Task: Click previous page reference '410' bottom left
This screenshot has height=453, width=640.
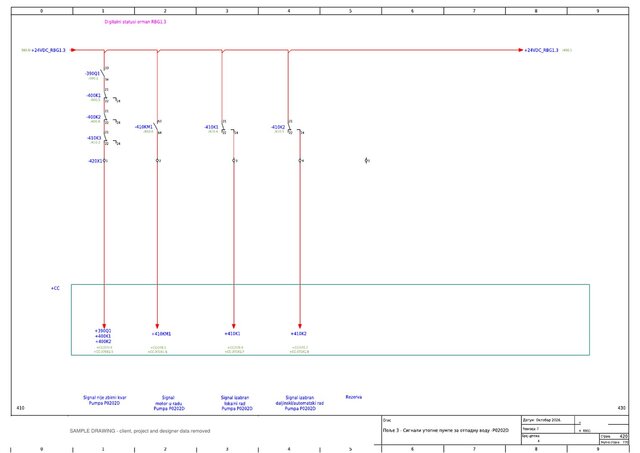Action: click(x=20, y=408)
